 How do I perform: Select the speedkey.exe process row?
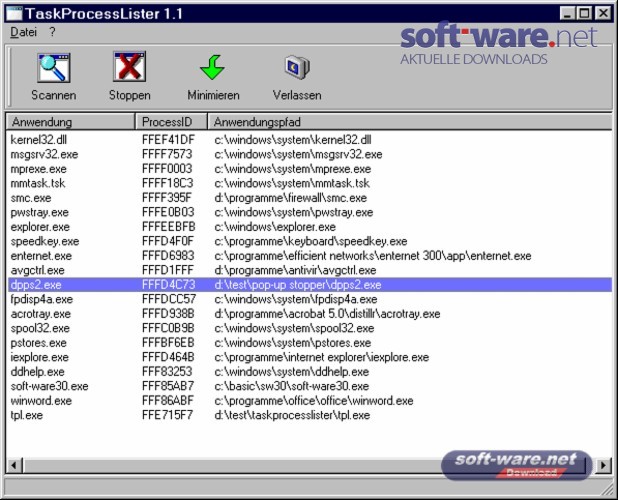tap(310, 241)
